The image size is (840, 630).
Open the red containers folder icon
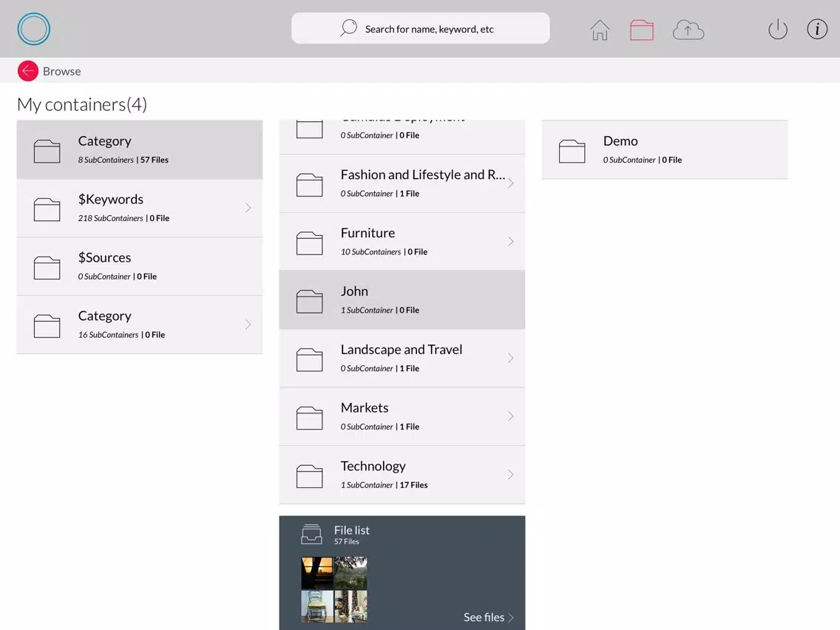[641, 30]
